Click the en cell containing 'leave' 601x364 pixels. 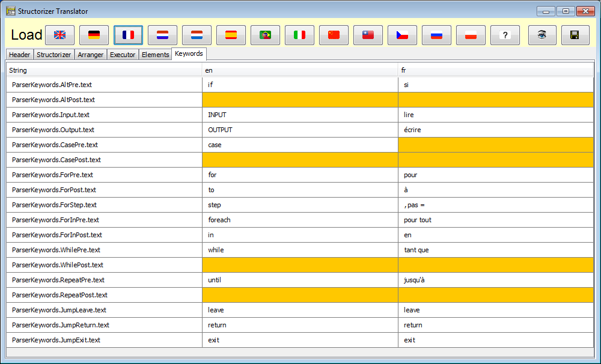click(300, 310)
